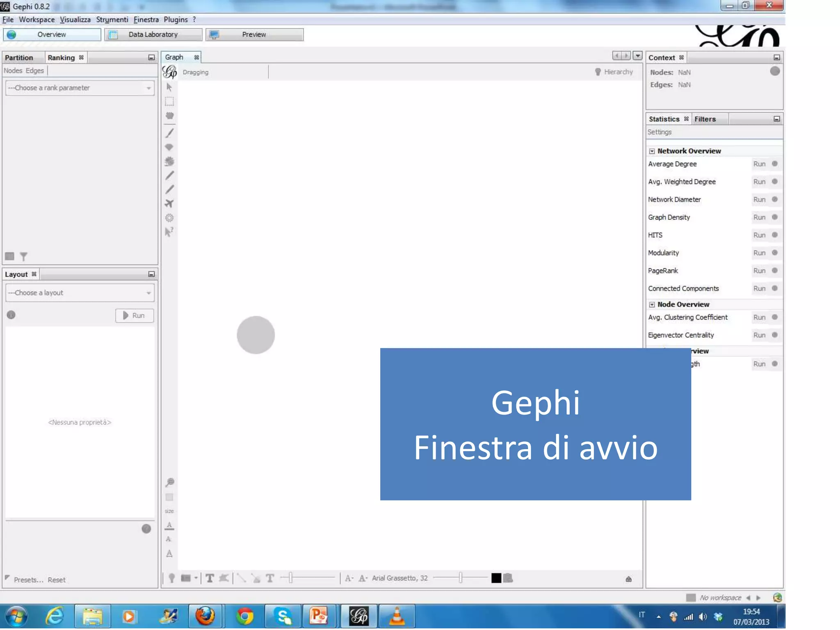The height and width of the screenshot is (630, 840).
Task: Run the selected layout
Action: (x=135, y=315)
